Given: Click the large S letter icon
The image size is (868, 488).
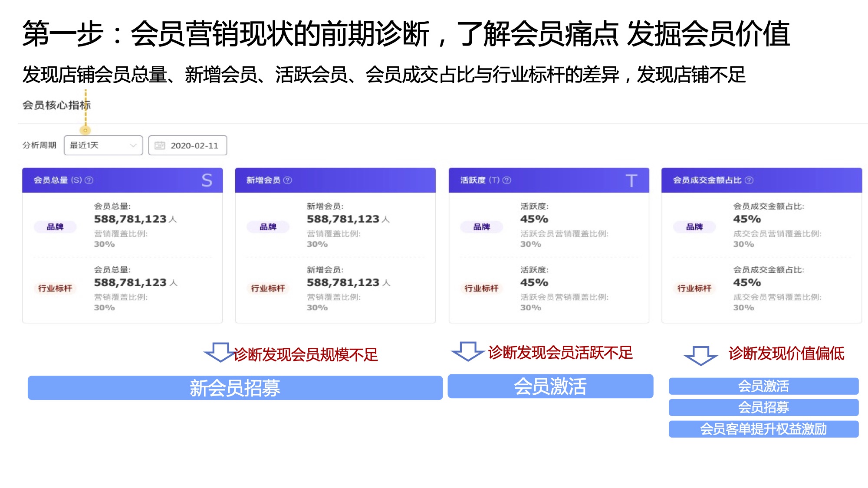Looking at the screenshot, I should (x=207, y=180).
